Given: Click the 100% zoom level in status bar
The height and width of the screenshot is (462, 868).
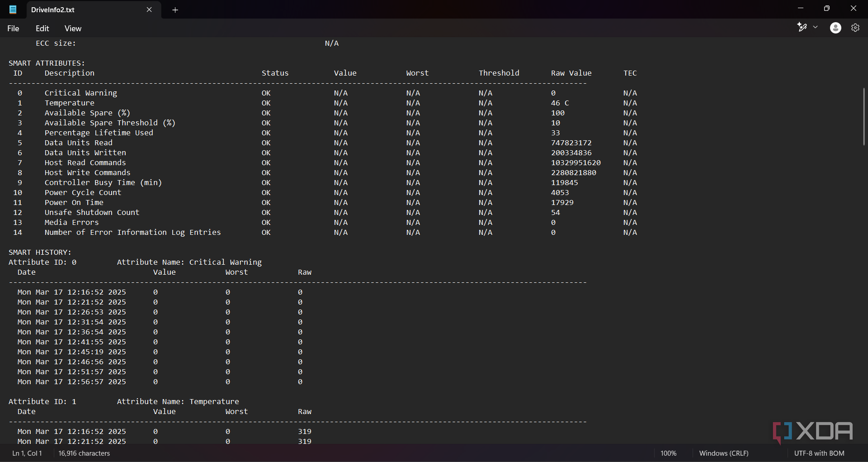Looking at the screenshot, I should tap(668, 453).
